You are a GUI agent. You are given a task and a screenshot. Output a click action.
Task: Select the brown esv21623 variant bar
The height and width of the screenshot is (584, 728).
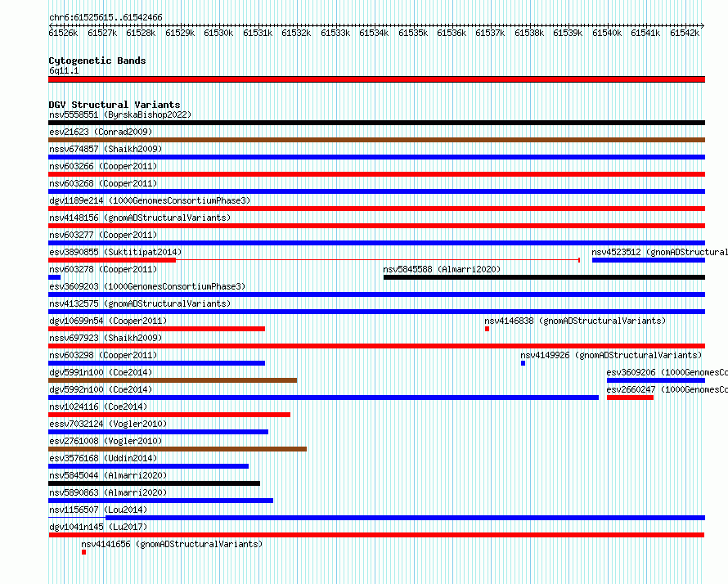(376, 140)
